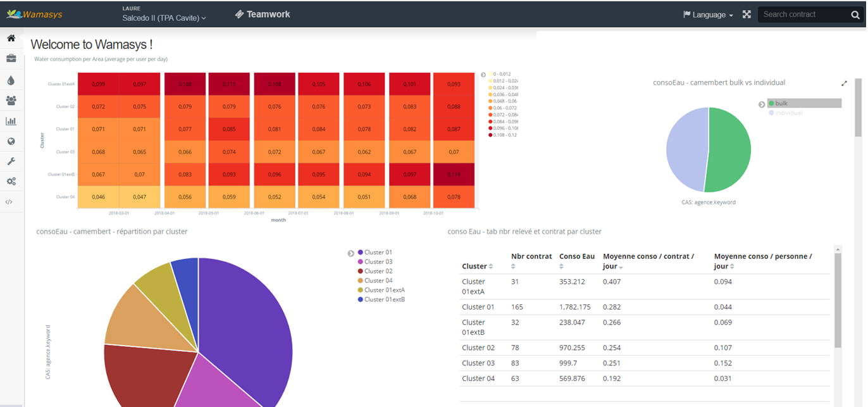
Task: Open the gears settings sidebar icon
Action: tap(11, 182)
